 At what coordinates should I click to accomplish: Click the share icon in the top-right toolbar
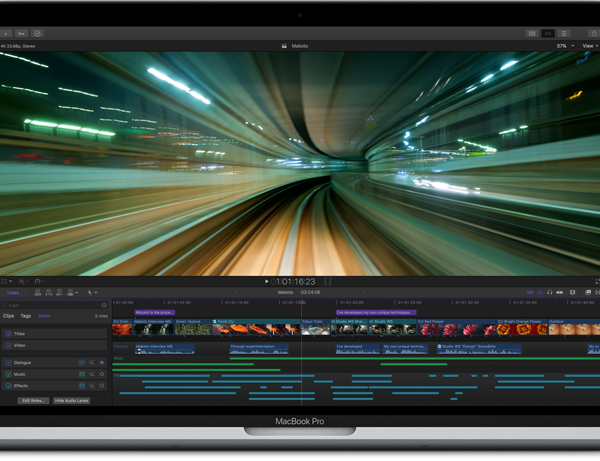[x=592, y=33]
